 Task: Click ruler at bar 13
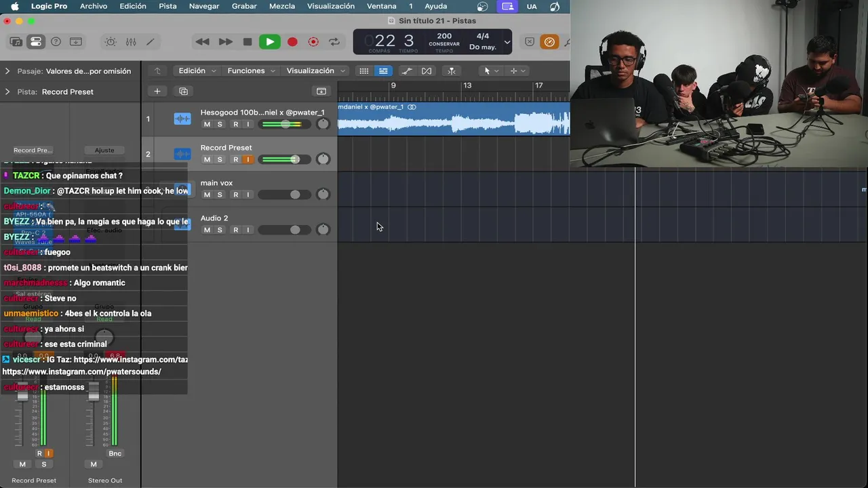tap(467, 85)
